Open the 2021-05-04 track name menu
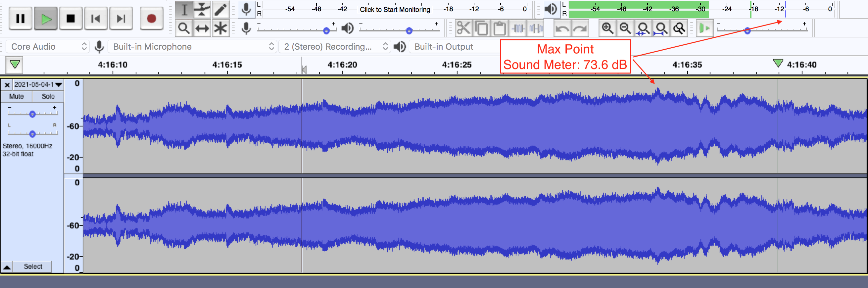This screenshot has width=868, height=288. (38, 84)
